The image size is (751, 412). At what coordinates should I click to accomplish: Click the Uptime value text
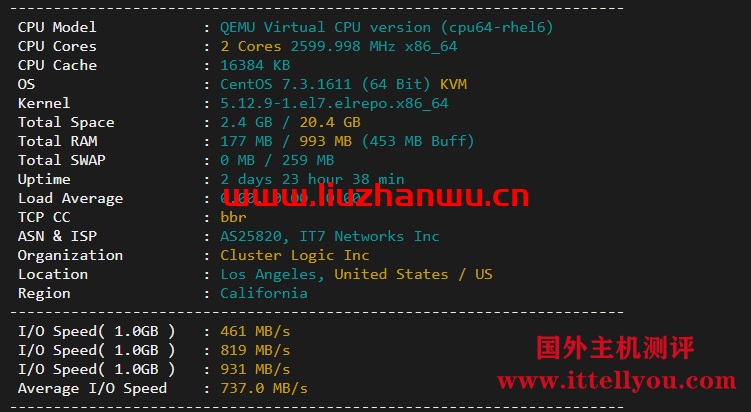[x=312, y=179]
